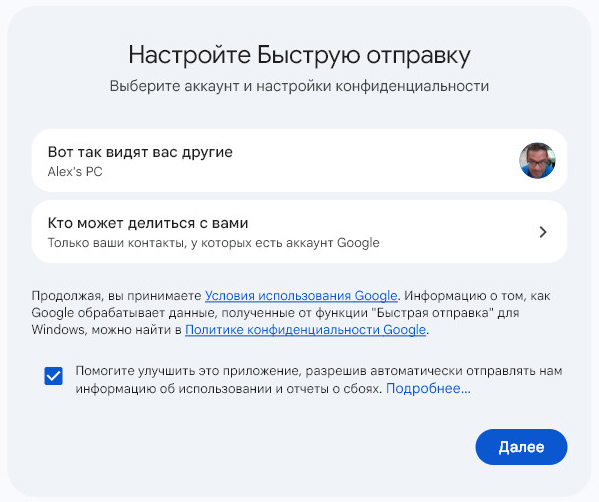Select the Вот так видят вас другие card
Viewport: 599px width, 502px height.
point(299,160)
